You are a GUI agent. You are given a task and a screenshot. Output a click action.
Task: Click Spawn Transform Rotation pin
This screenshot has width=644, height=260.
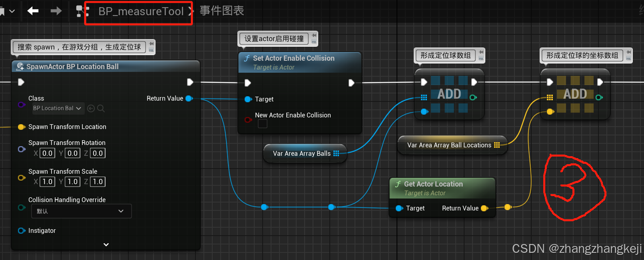click(x=22, y=149)
